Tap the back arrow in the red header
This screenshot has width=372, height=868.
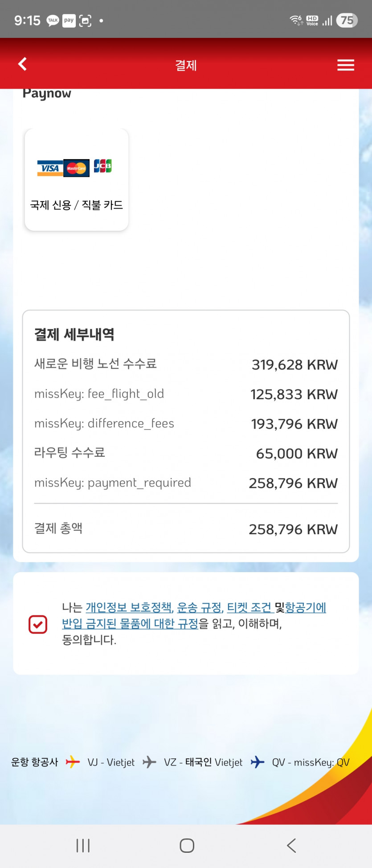coord(23,64)
